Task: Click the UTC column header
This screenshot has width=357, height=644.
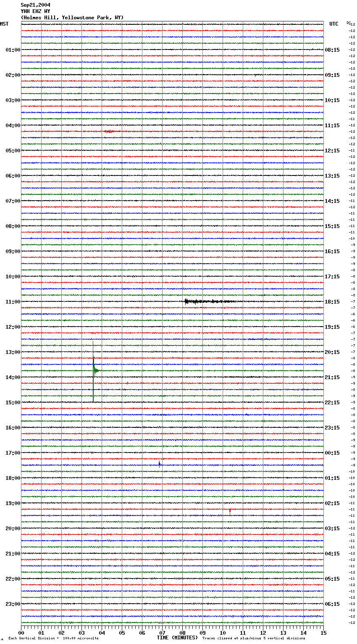Action: coord(334,24)
